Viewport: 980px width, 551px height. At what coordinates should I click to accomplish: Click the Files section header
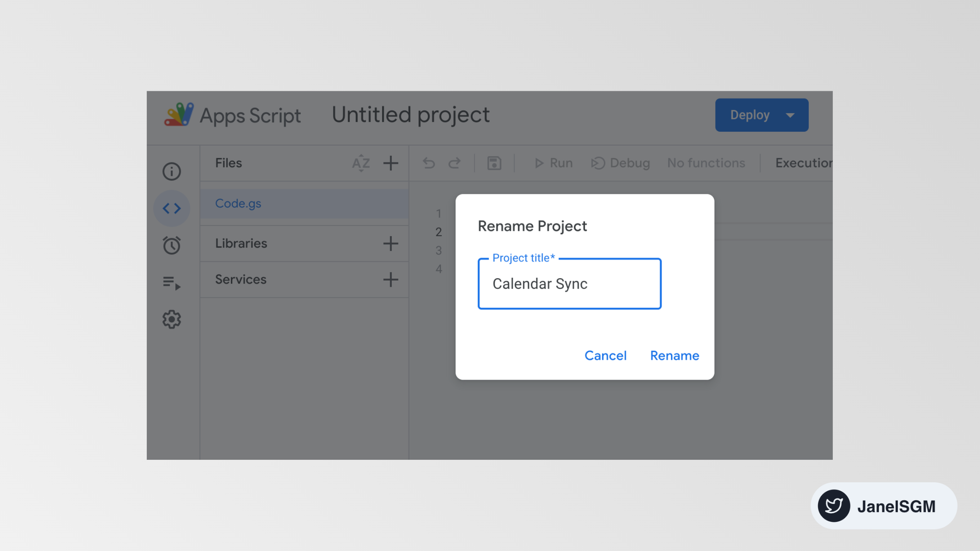click(228, 163)
